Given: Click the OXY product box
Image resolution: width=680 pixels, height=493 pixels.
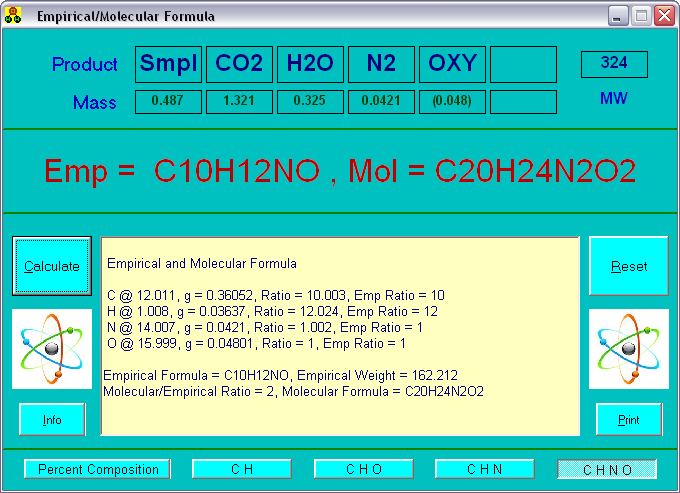Looking at the screenshot, I should coord(452,64).
